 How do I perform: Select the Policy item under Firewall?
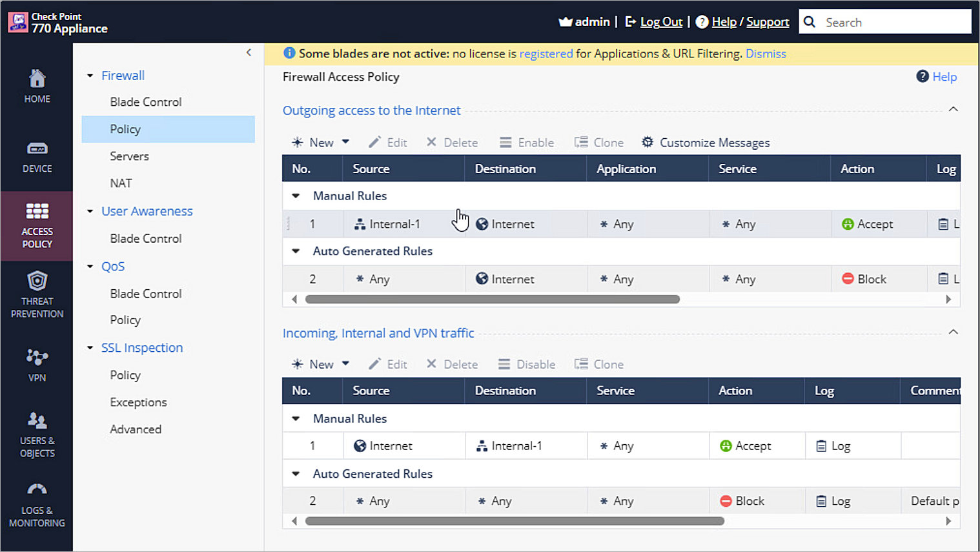click(125, 128)
